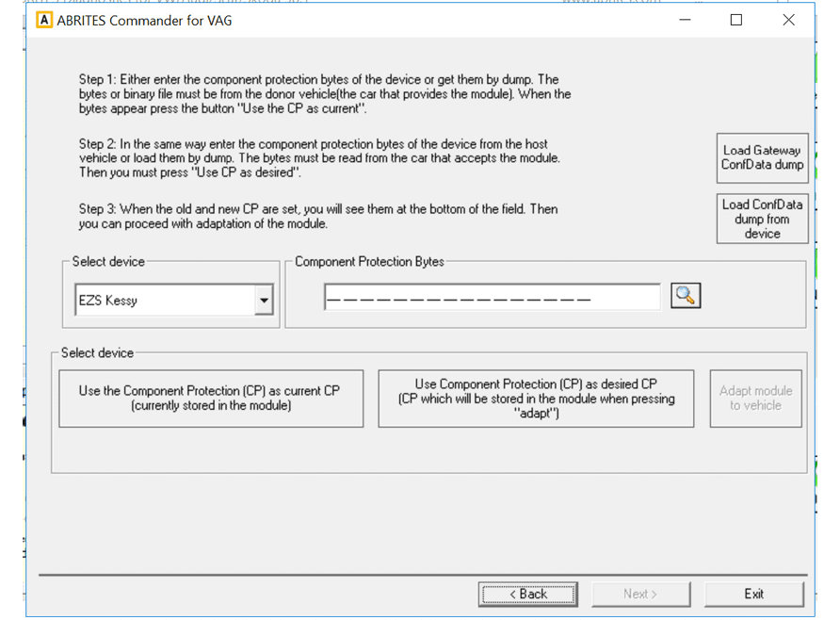The image size is (840, 620).
Task: Maximize the ABRITES Commander window
Action: click(x=735, y=20)
